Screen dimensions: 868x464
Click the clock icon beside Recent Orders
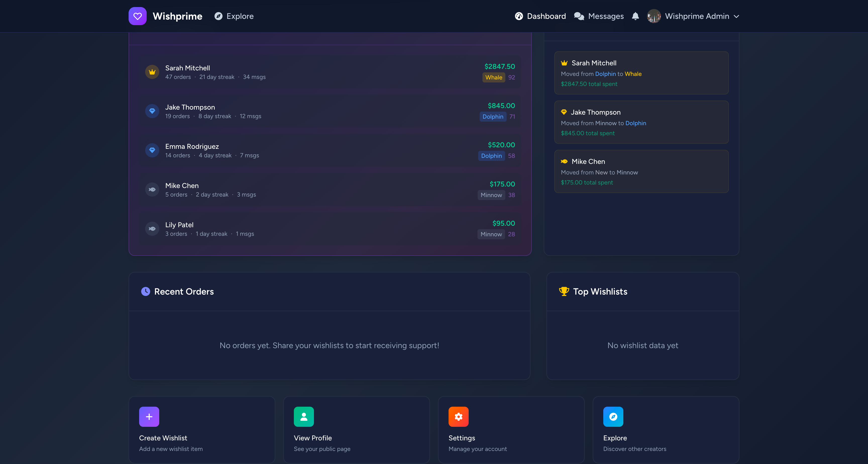tap(145, 291)
